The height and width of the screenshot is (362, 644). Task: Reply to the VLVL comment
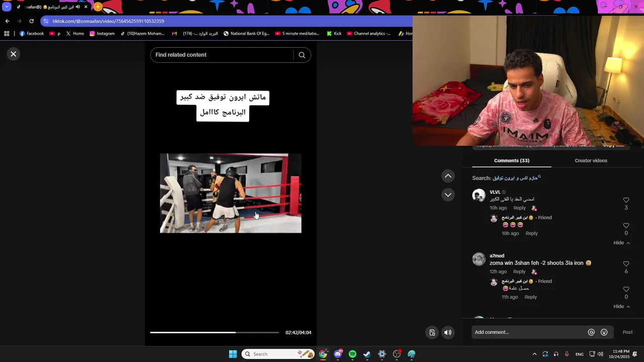pos(519,208)
